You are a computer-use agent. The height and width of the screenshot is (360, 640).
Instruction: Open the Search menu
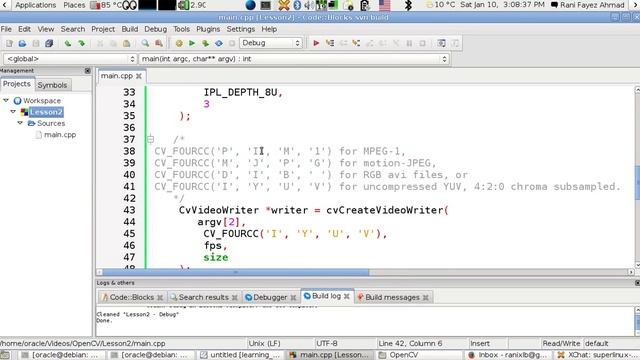(73, 29)
